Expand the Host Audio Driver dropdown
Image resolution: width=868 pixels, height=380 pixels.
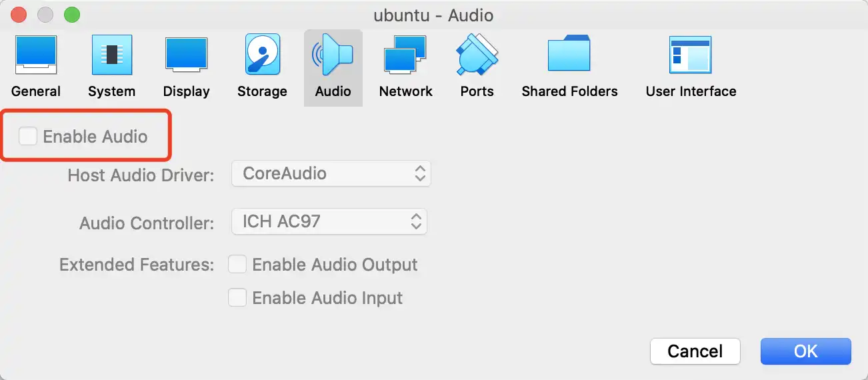pos(331,174)
